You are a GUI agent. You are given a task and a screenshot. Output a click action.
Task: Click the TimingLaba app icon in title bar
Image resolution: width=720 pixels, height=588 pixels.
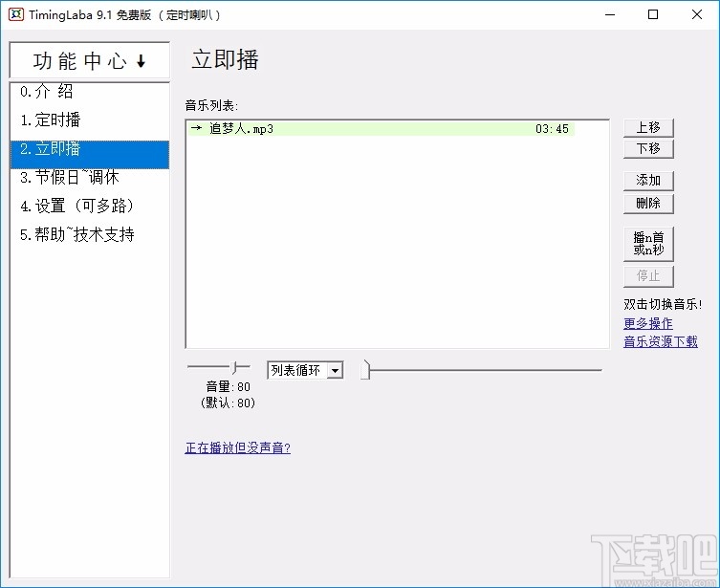click(x=16, y=14)
